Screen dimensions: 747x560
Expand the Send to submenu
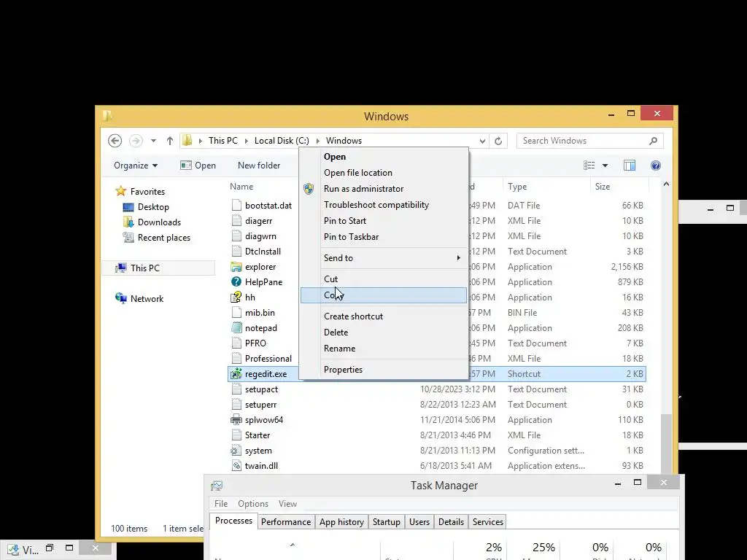(x=384, y=258)
